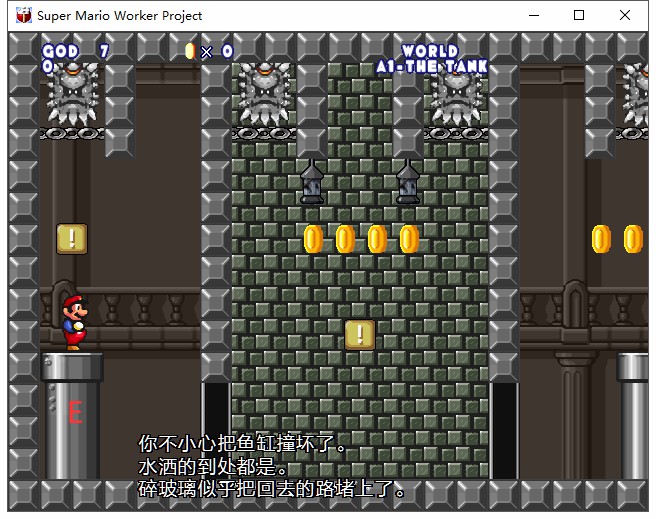Click the exclamation block beside the left wall

pyautogui.click(x=72, y=239)
